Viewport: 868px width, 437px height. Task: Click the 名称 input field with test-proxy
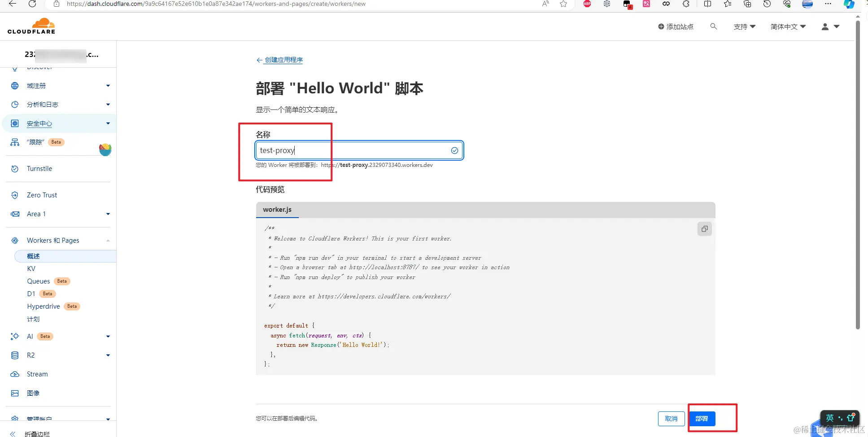359,150
